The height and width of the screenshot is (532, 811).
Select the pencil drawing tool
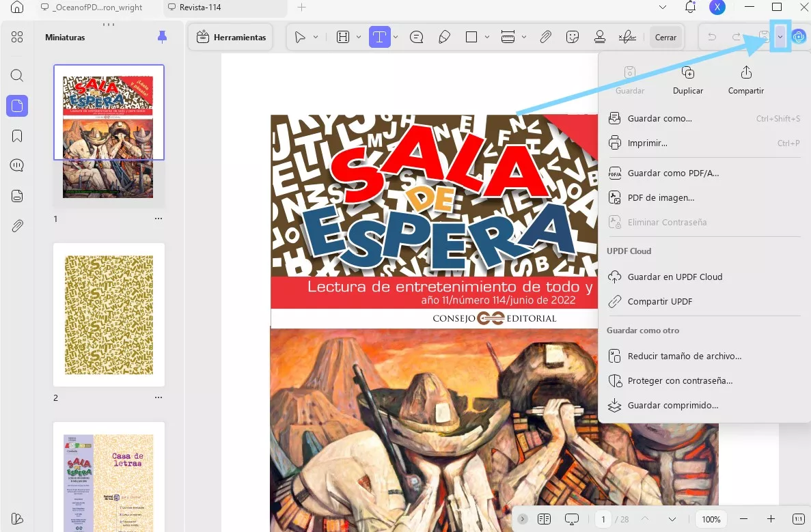pyautogui.click(x=444, y=38)
